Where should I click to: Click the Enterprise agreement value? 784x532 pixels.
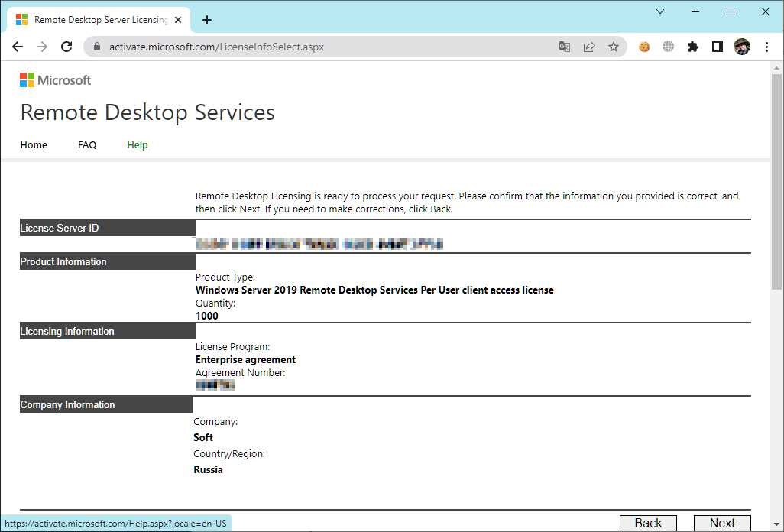[x=245, y=359]
